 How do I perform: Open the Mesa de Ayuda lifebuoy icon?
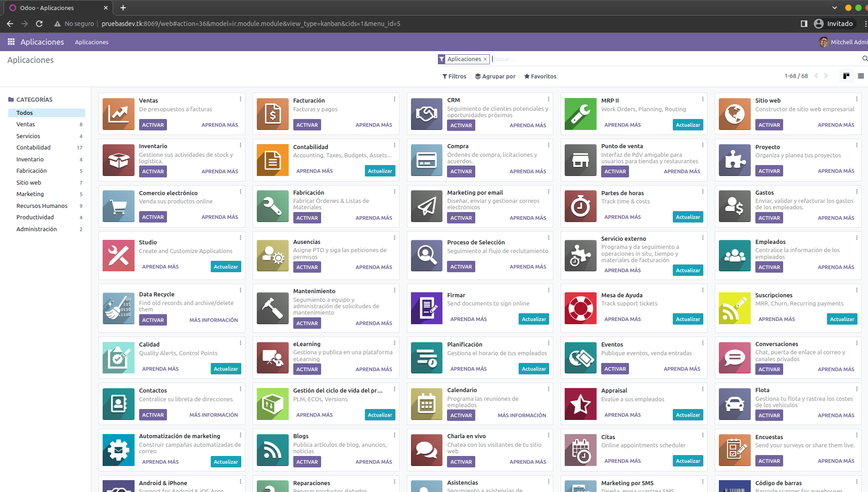click(580, 308)
